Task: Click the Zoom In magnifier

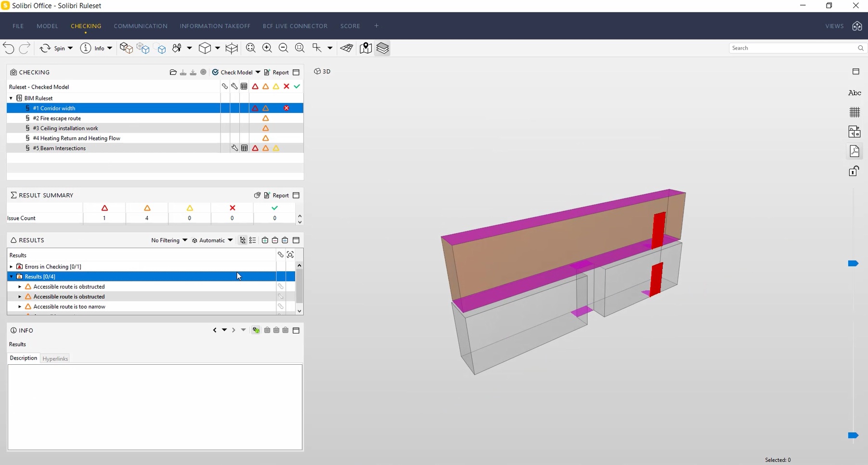Action: (x=267, y=48)
